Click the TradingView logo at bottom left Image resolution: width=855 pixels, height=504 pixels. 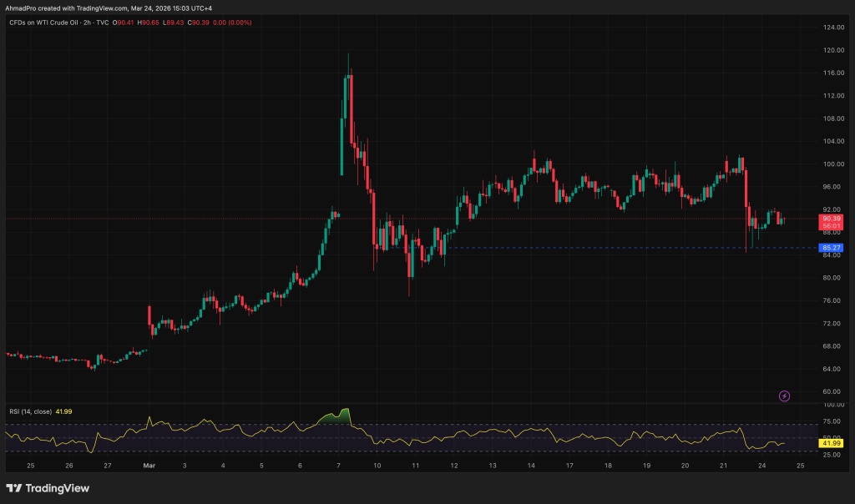click(x=48, y=488)
